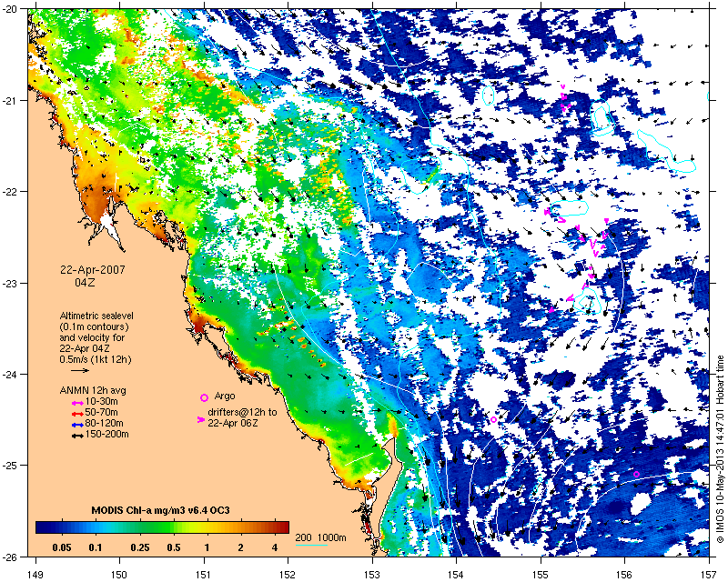The image size is (728, 582).
Task: Click the chlorophyll colorbar gradient
Action: [x=163, y=527]
